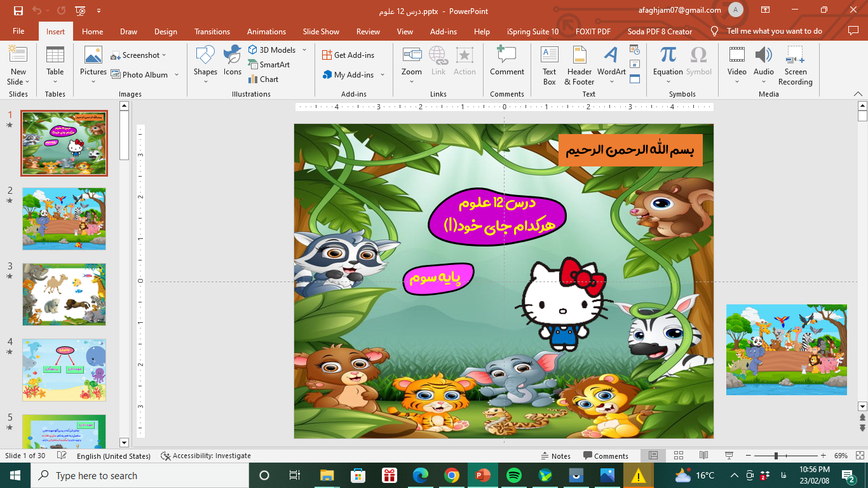Image resolution: width=868 pixels, height=488 pixels.
Task: Toggle the Notes pane
Action: tap(556, 456)
